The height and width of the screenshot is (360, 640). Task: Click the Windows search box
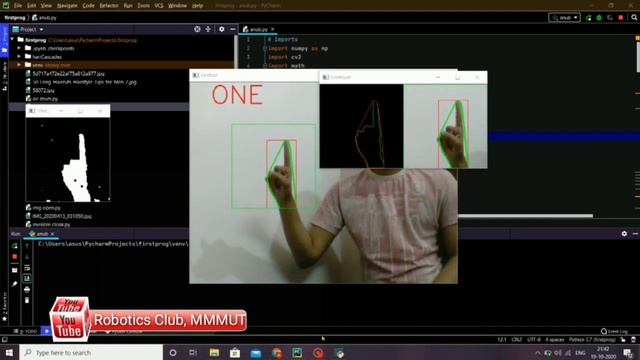tap(91, 352)
